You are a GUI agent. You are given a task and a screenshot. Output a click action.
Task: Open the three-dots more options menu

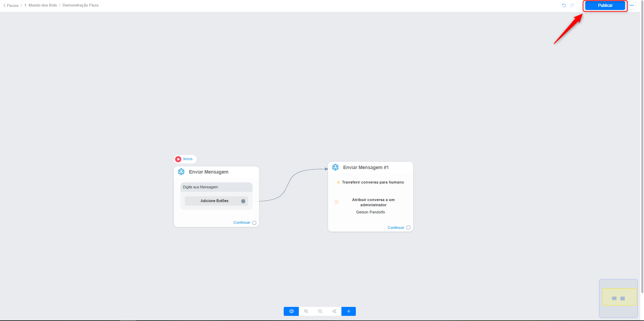(x=632, y=5)
